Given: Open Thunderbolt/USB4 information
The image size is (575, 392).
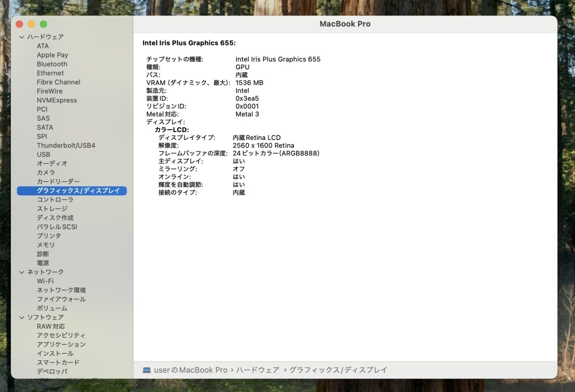Looking at the screenshot, I should click(x=66, y=146).
